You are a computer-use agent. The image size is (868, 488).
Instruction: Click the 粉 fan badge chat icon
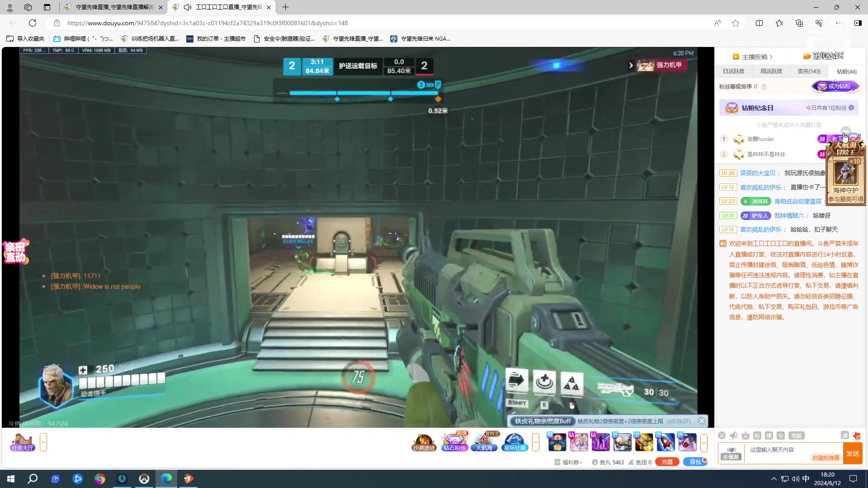pos(757,436)
